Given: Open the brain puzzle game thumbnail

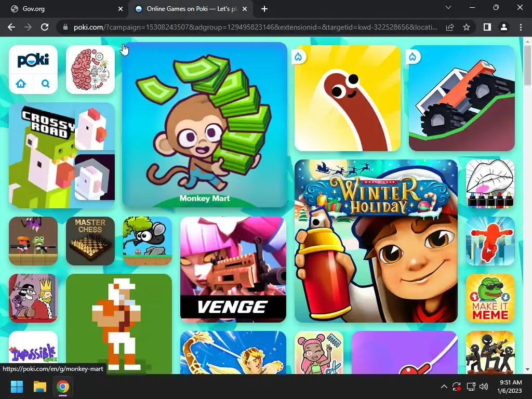Looking at the screenshot, I should coord(90,70).
